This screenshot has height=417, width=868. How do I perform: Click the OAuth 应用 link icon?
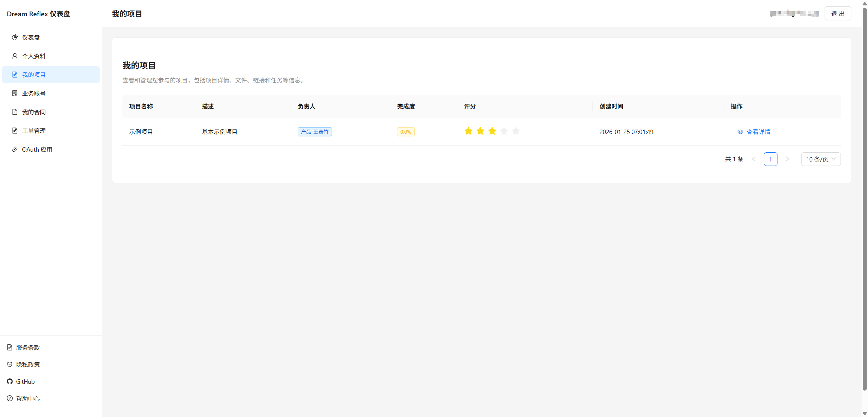click(15, 149)
